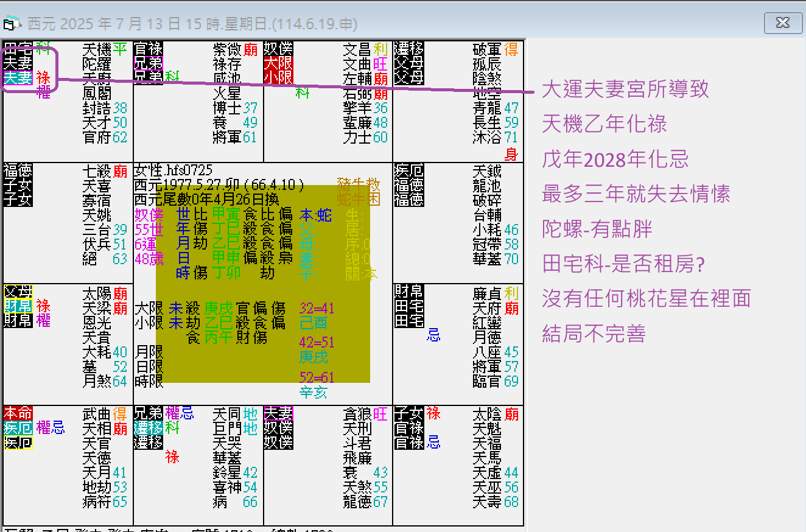Toggle the cyan highlighted 夫妻 palace selection
This screenshot has width=806, height=532.
coord(18,78)
